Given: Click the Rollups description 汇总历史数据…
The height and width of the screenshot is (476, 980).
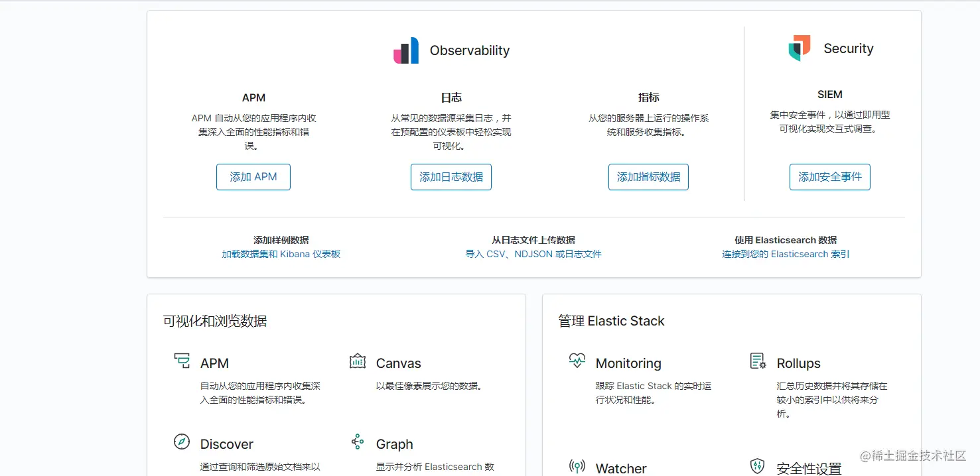Looking at the screenshot, I should pyautogui.click(x=832, y=400).
